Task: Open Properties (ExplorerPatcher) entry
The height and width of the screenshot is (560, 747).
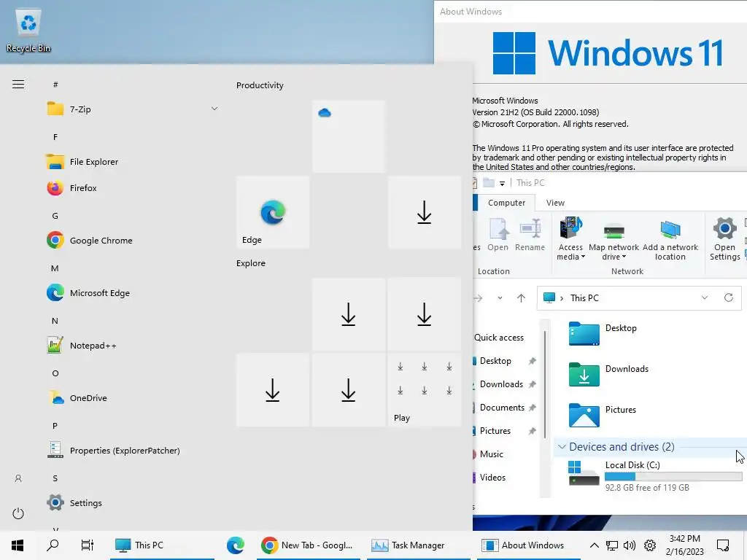Action: coord(113,451)
